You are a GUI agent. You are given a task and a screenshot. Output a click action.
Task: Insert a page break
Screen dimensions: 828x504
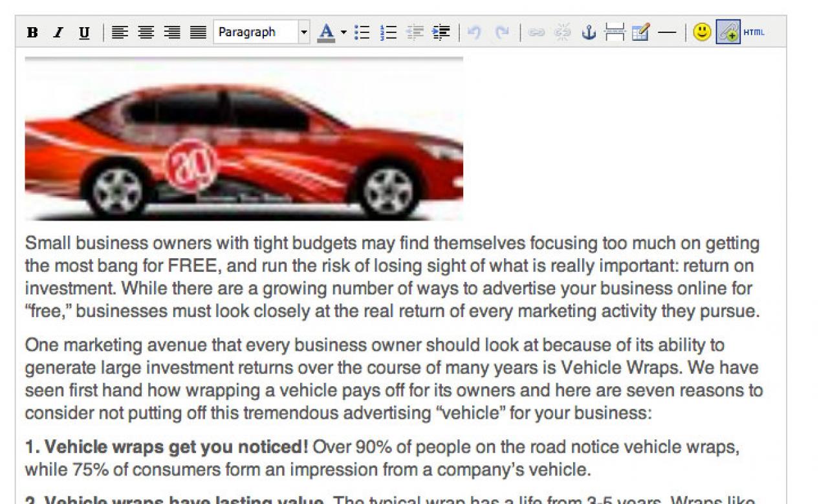click(x=614, y=32)
